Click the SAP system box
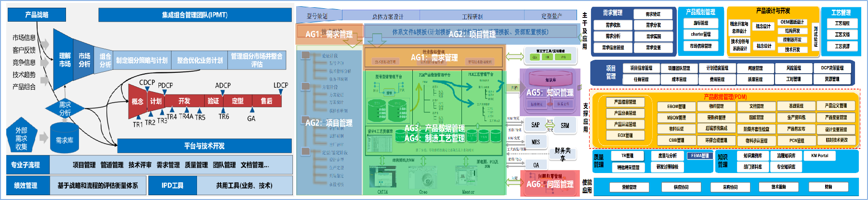This screenshot has height=200, width=868. pos(535,125)
